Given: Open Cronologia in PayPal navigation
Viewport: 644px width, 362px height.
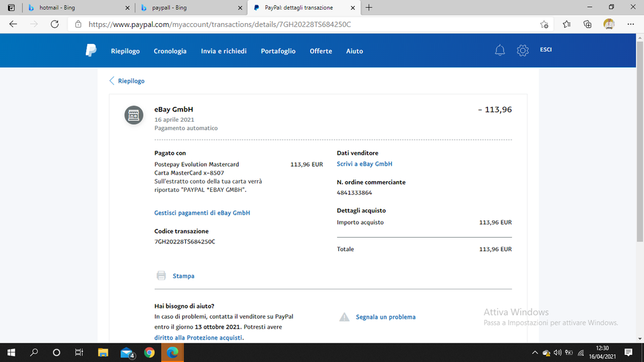Looking at the screenshot, I should [x=170, y=51].
